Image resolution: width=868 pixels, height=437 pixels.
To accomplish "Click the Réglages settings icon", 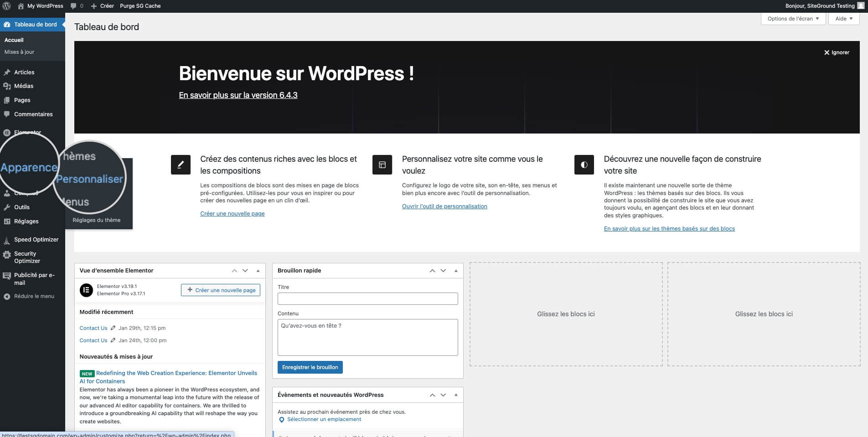I will pos(7,221).
